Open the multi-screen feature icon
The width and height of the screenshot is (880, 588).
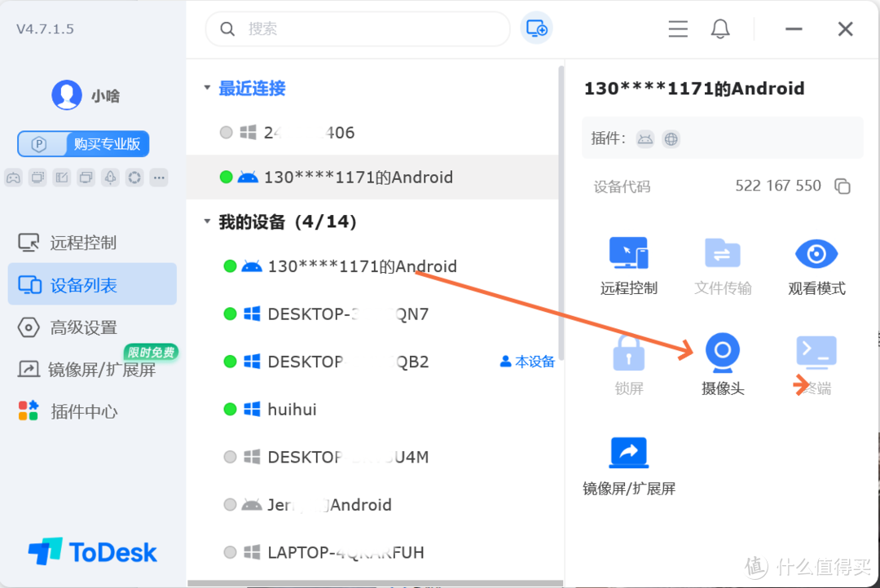click(x=86, y=178)
